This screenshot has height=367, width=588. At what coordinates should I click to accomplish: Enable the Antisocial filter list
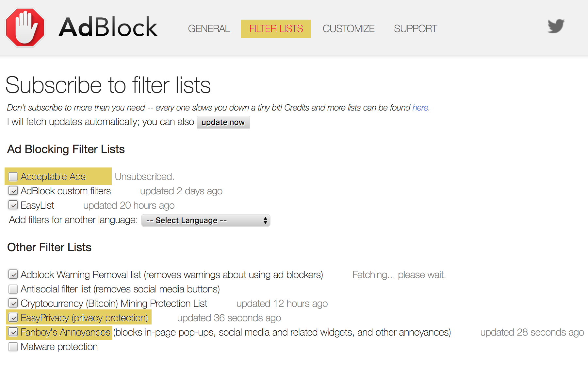[x=13, y=289]
